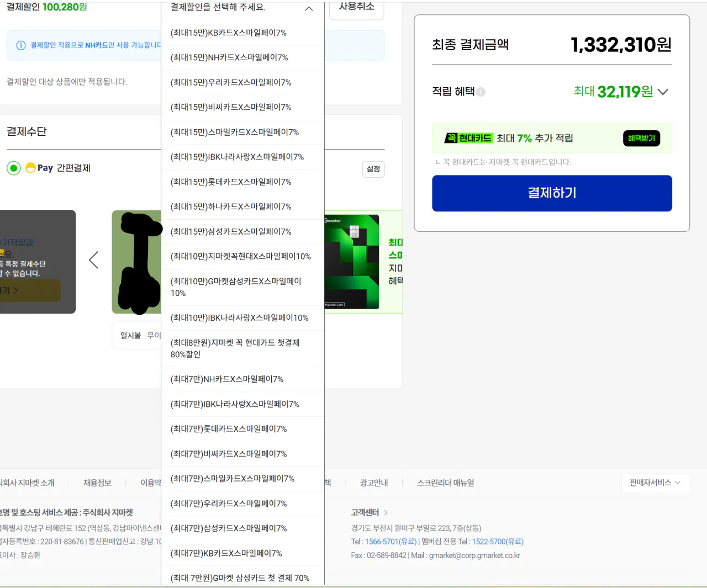Choose (최대7만)롯데카드X스마일페이7% option
This screenshot has width=707, height=588.
click(x=242, y=428)
